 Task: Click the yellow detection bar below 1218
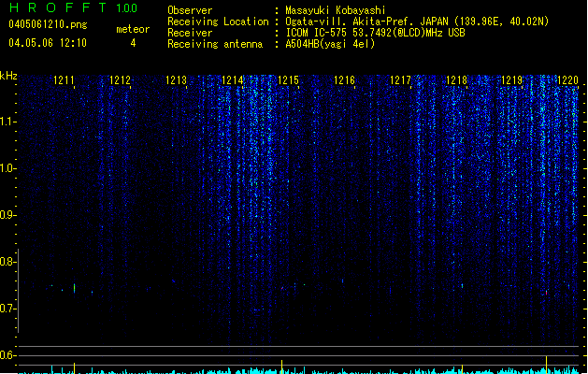click(462, 369)
